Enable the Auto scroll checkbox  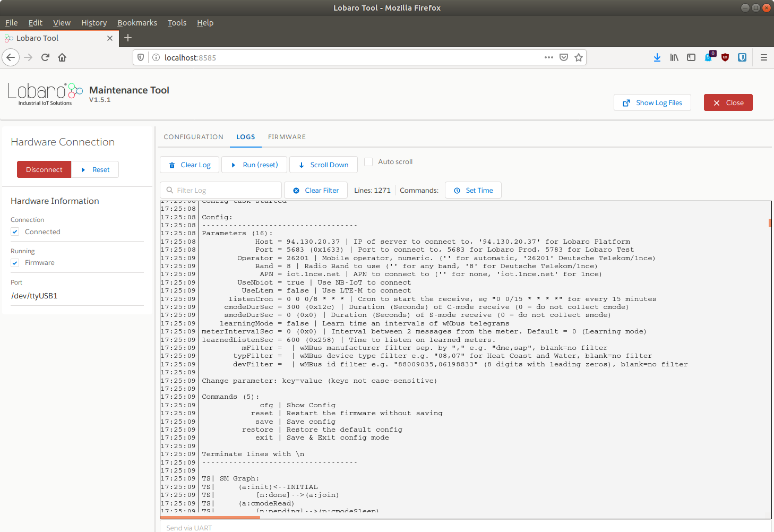point(368,162)
